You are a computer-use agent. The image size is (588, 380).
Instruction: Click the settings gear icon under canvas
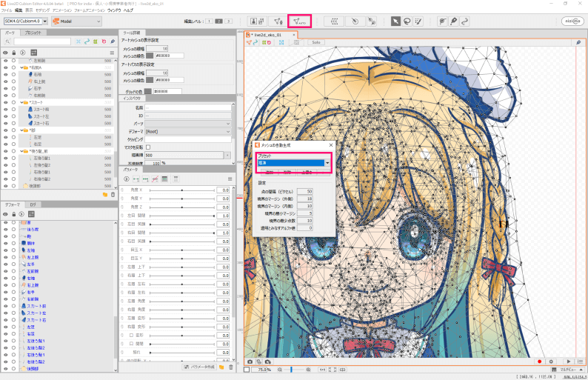coord(551,361)
